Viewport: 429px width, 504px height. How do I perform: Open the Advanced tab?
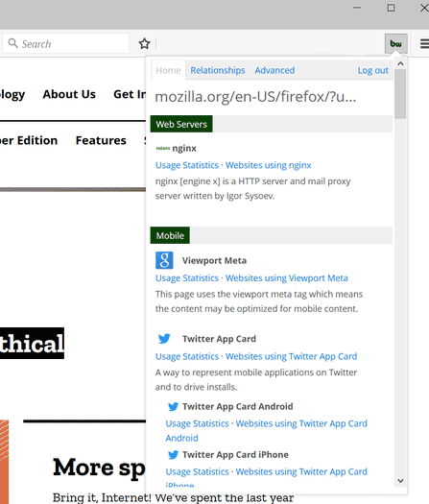click(x=274, y=70)
